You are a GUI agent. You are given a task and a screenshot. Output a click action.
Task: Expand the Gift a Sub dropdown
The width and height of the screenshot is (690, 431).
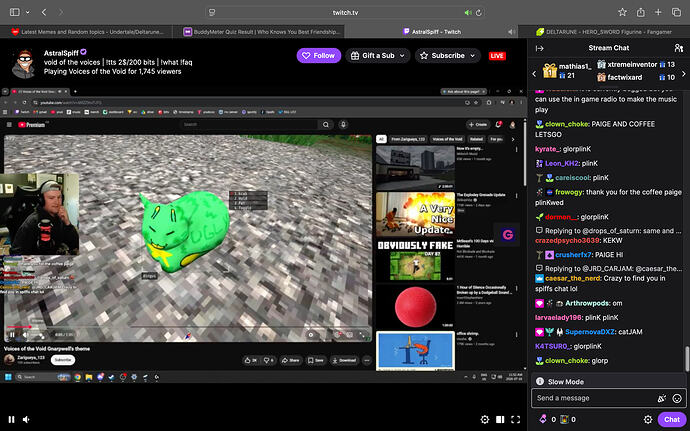tap(402, 56)
